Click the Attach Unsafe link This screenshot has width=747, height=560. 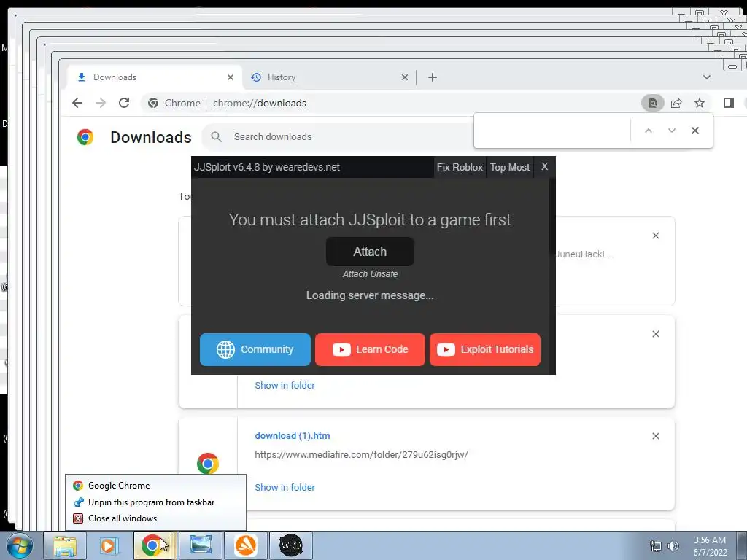coord(370,274)
